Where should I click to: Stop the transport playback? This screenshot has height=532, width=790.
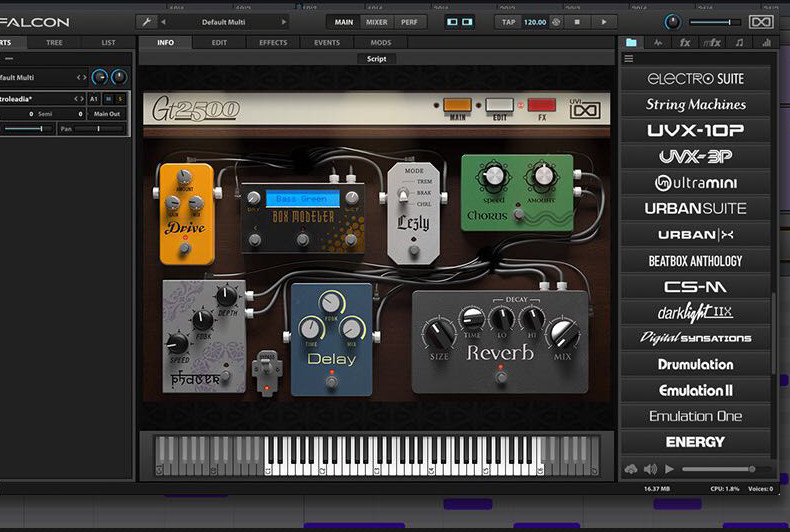click(x=577, y=22)
